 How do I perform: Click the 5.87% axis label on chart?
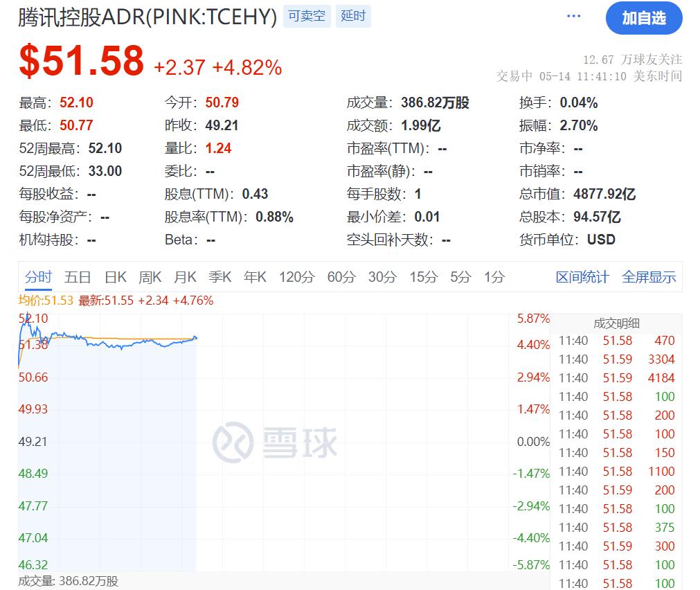(x=534, y=319)
